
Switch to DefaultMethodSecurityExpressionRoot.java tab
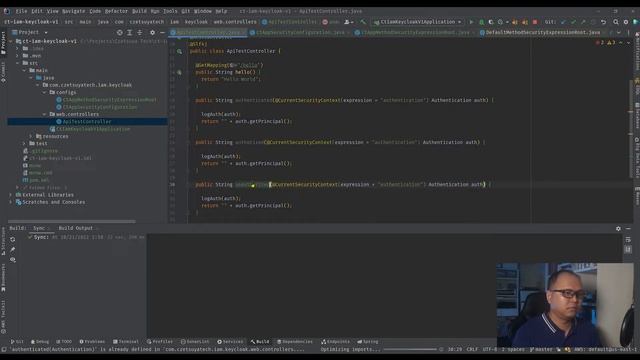coord(543,32)
